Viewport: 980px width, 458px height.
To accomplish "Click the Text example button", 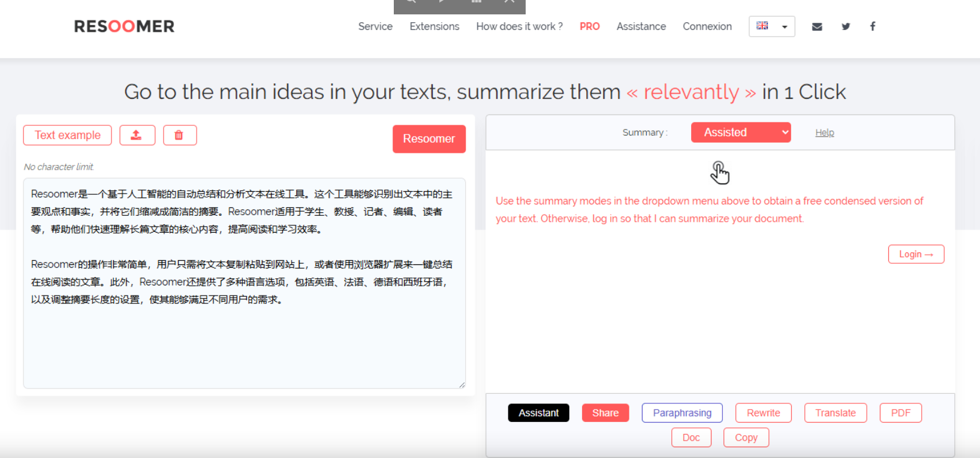I will tap(67, 135).
